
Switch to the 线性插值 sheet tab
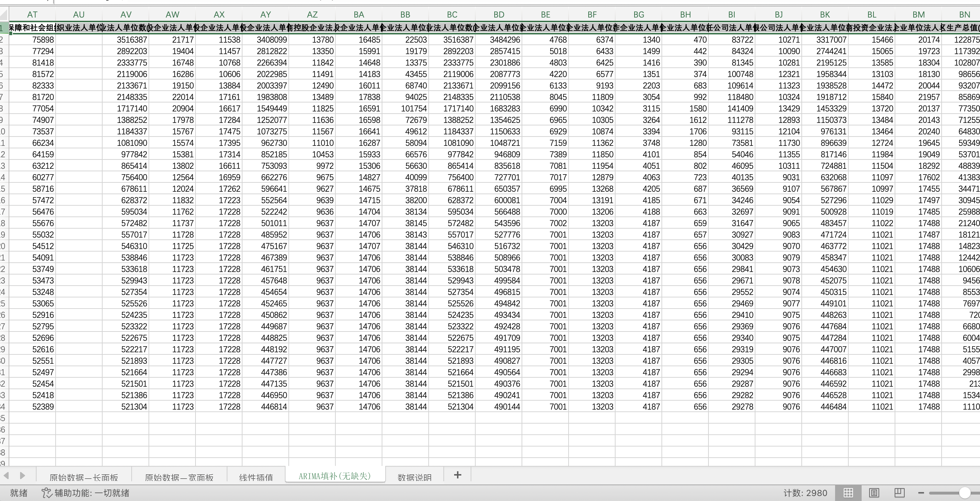[256, 477]
